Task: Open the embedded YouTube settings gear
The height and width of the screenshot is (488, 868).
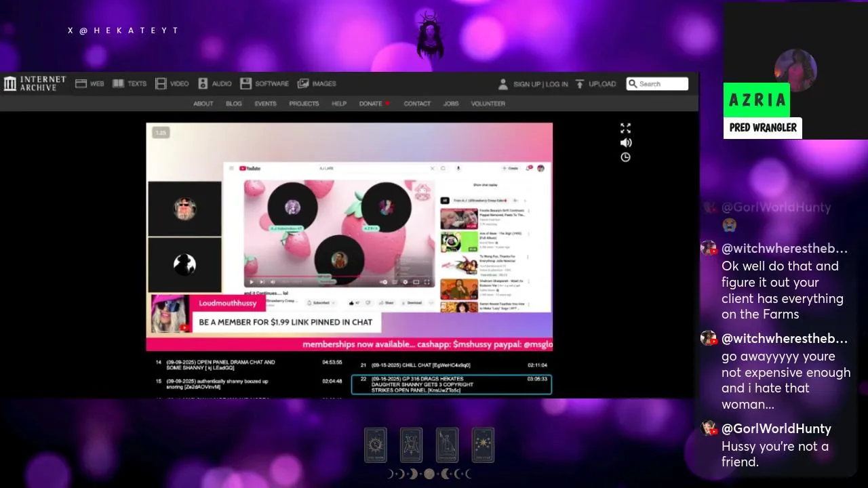Action: click(x=406, y=282)
